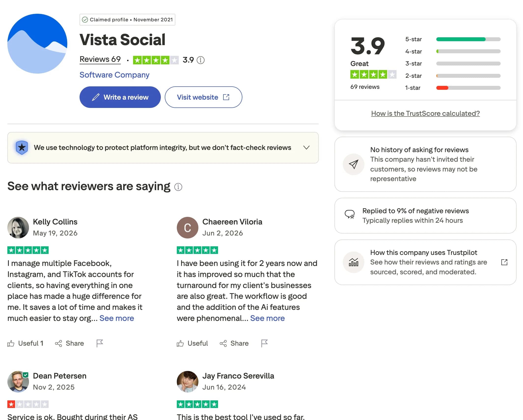The width and height of the screenshot is (523, 420).
Task: Click Visit website button
Action: (x=203, y=97)
